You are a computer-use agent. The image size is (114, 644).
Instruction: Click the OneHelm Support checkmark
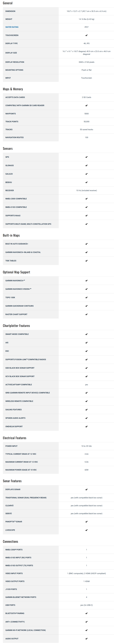point(86,427)
